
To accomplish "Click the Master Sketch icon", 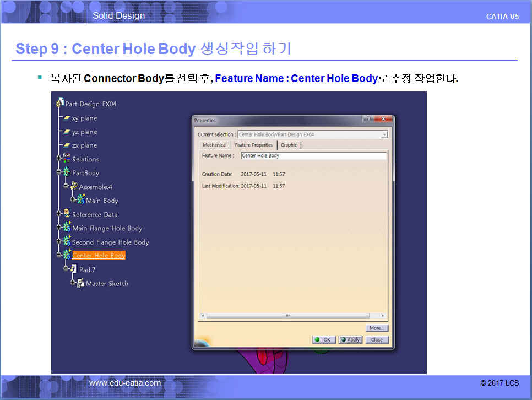I will pyautogui.click(x=80, y=283).
